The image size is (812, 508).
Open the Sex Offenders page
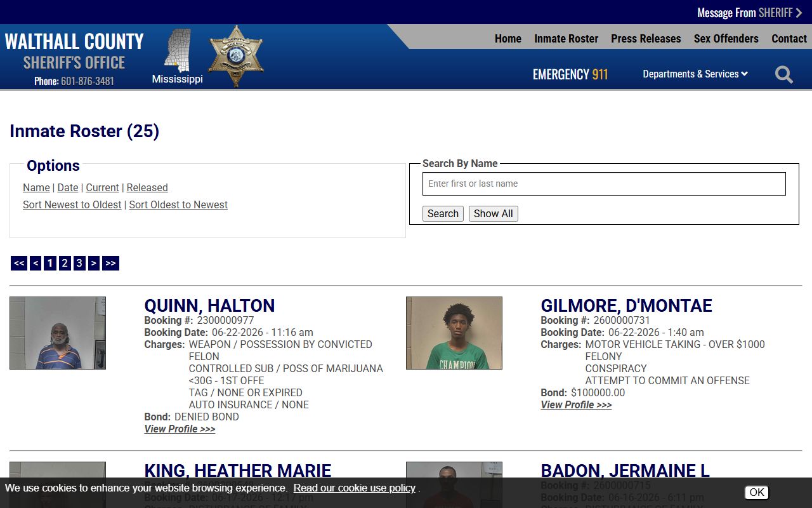tap(726, 39)
